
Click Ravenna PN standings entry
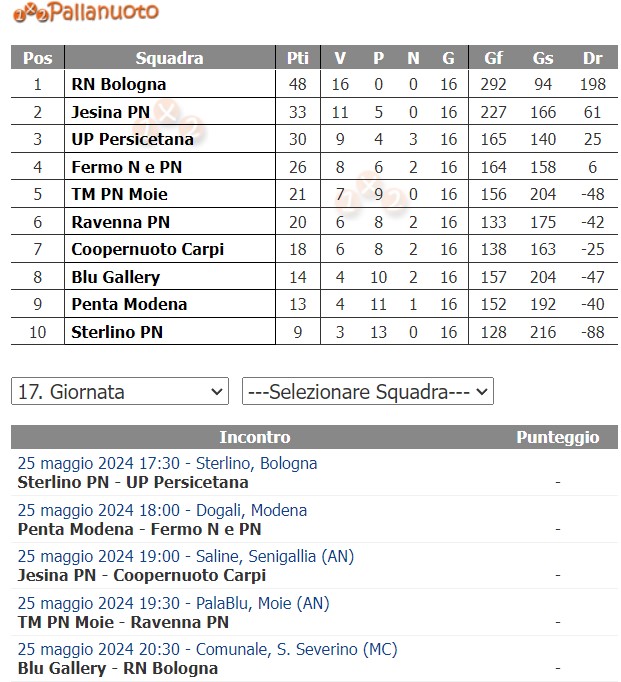(x=120, y=222)
